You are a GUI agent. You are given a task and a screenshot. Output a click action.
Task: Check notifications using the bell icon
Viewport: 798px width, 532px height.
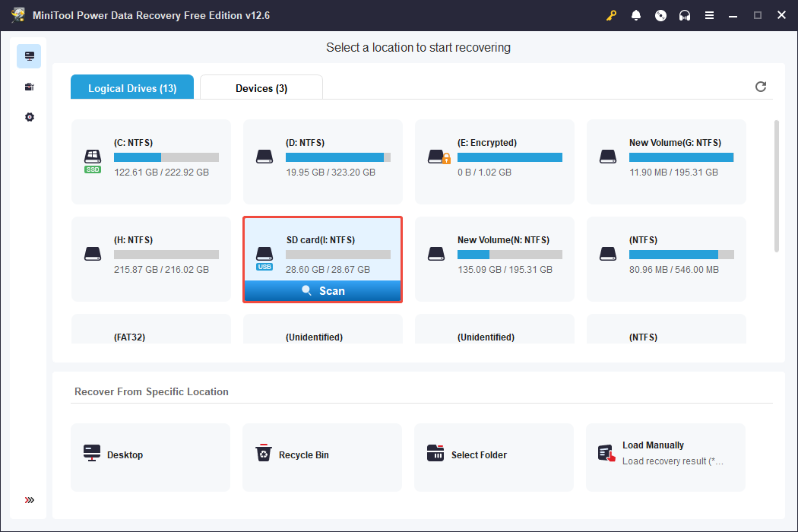click(636, 14)
